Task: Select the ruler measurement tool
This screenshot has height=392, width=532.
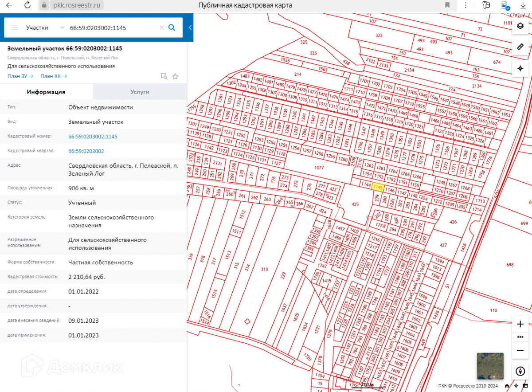Action: (x=520, y=47)
